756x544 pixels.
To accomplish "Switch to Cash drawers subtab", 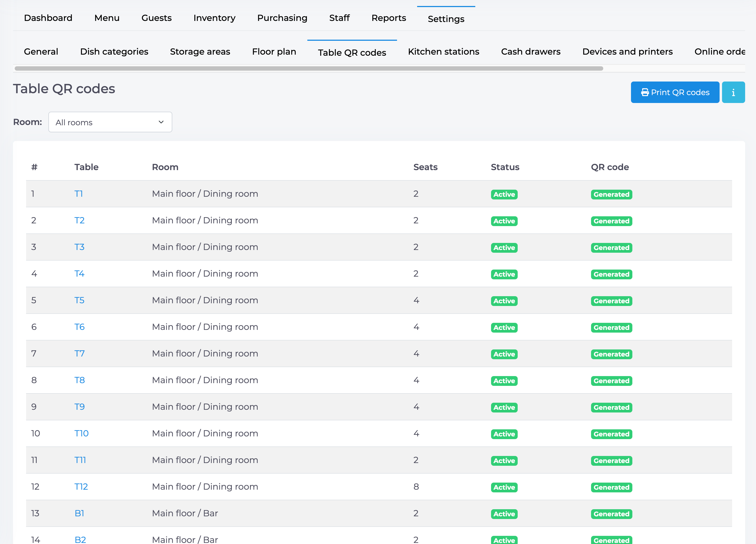I will click(531, 52).
